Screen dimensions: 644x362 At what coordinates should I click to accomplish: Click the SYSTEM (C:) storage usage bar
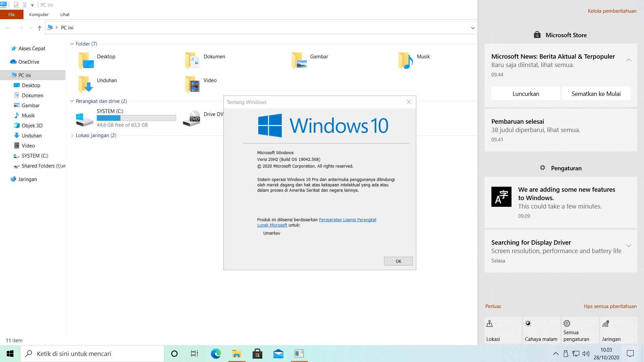(136, 118)
